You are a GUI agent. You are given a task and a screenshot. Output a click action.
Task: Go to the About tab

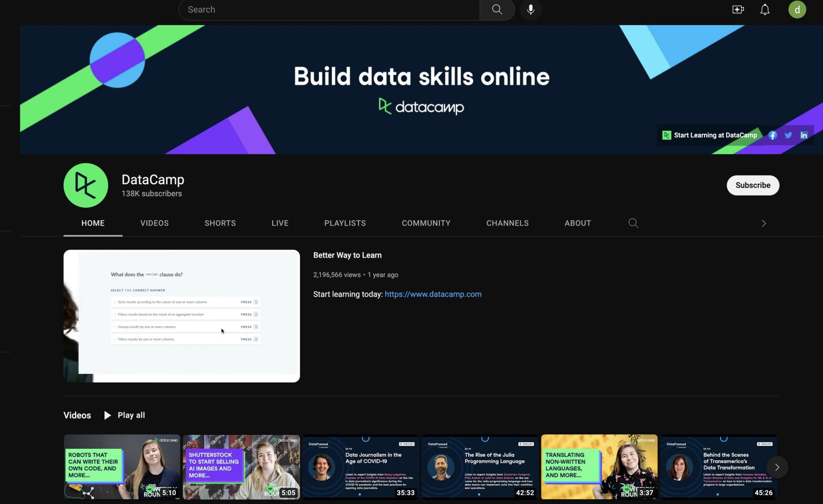pos(578,223)
